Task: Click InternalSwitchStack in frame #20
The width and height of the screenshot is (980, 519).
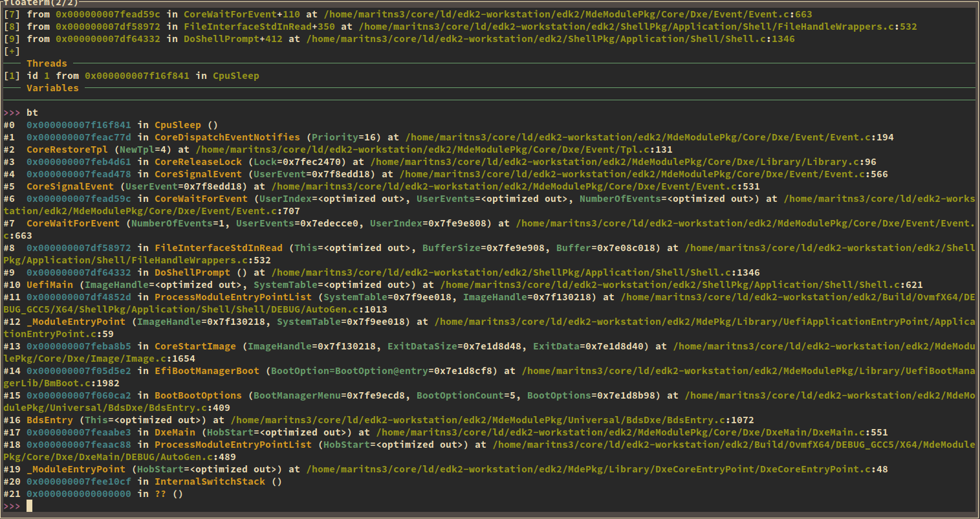Action: tap(210, 481)
